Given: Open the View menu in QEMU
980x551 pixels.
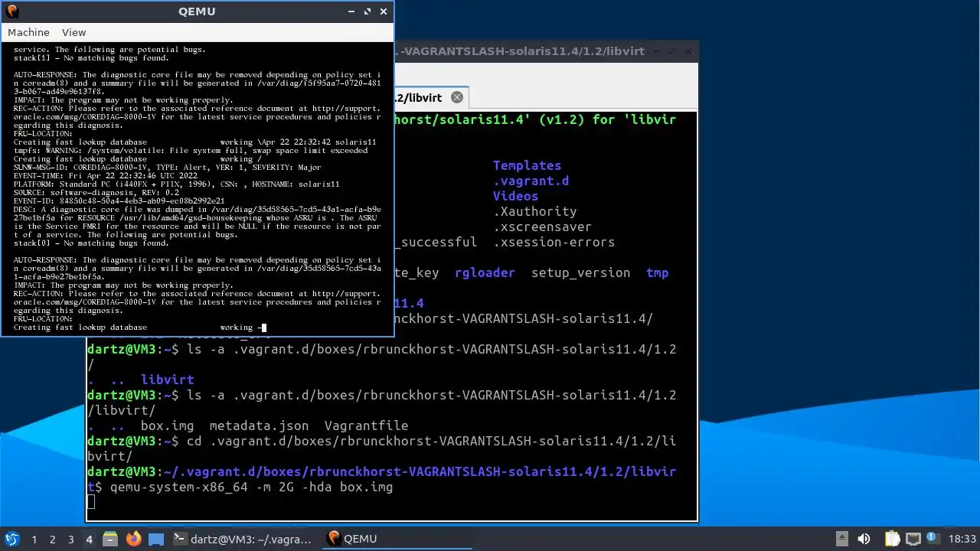Looking at the screenshot, I should (73, 32).
